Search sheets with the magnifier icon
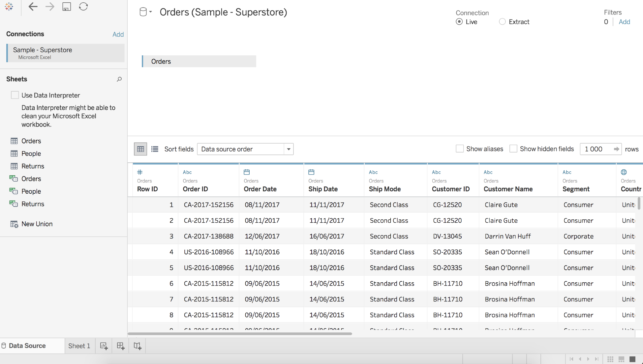This screenshot has height=364, width=643. click(x=119, y=79)
